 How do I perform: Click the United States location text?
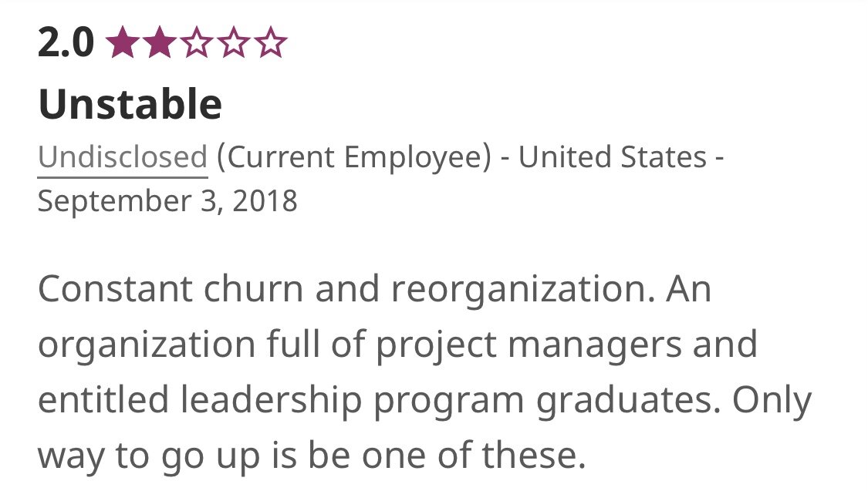click(x=613, y=157)
